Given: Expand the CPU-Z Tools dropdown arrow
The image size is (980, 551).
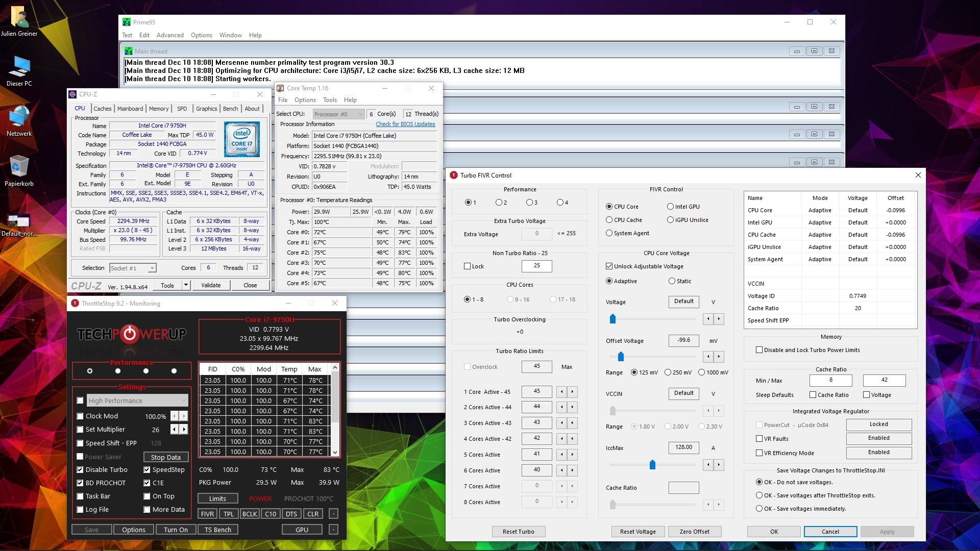Looking at the screenshot, I should click(186, 285).
